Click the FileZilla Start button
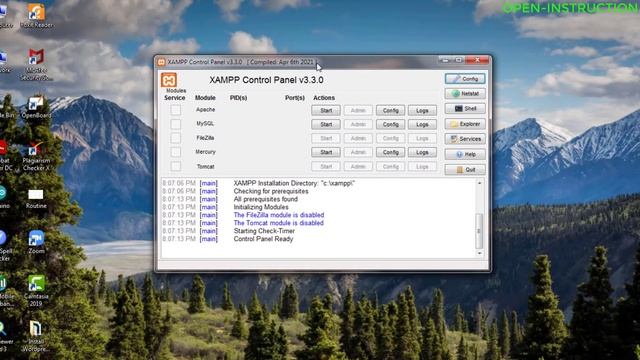Viewport: 640px width, 360px height. [326, 138]
